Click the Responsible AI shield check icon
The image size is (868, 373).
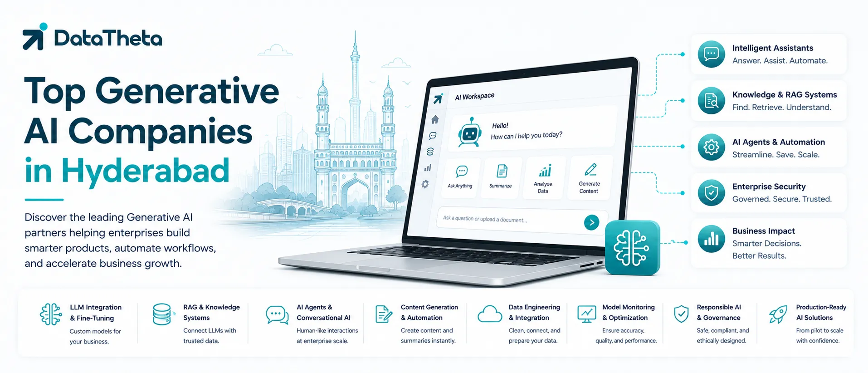(681, 314)
